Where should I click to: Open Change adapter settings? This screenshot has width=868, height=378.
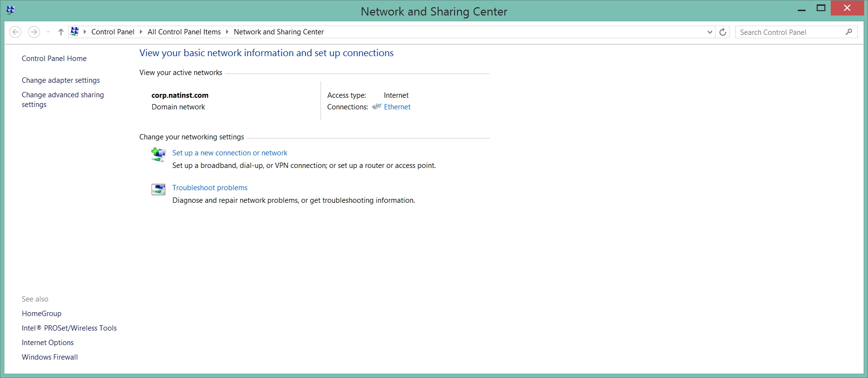[x=61, y=80]
